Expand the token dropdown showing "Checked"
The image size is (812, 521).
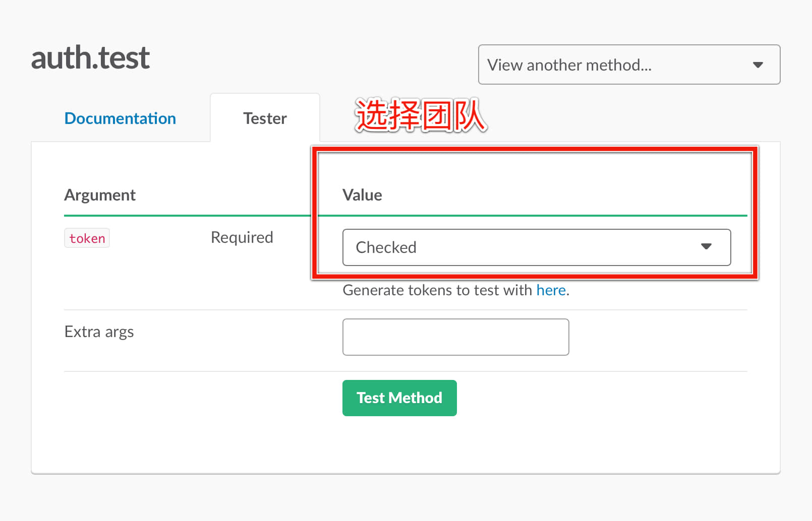point(536,247)
